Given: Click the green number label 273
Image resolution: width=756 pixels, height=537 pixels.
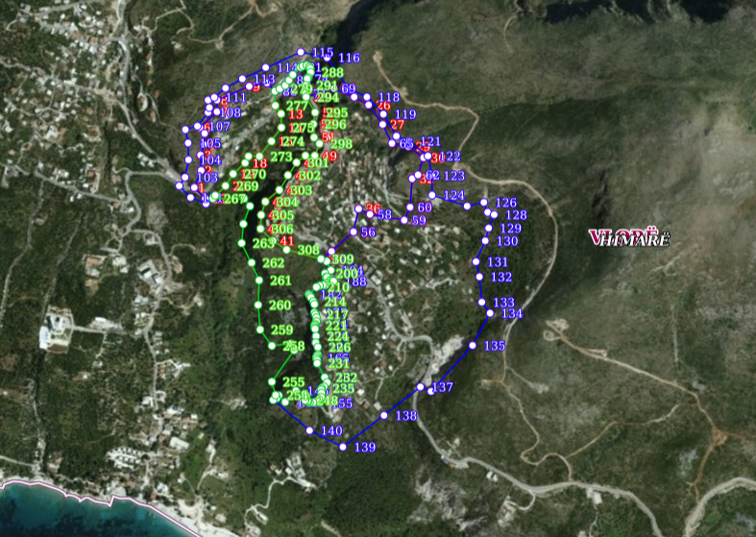Looking at the screenshot, I should pyautogui.click(x=281, y=157).
